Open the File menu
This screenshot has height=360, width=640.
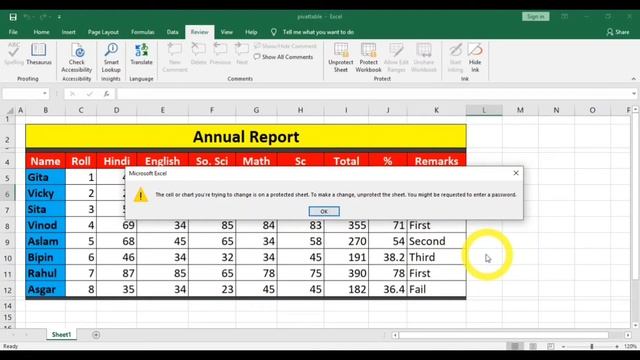click(x=13, y=32)
